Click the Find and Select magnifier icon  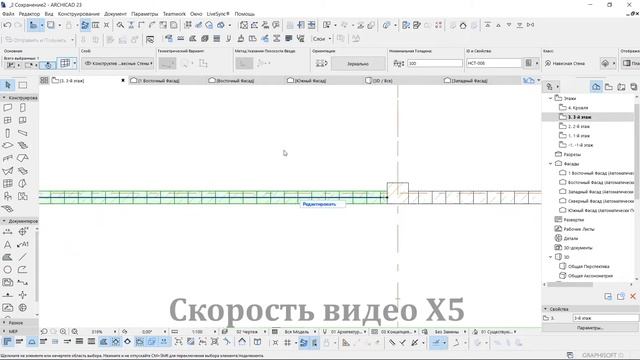click(x=120, y=25)
